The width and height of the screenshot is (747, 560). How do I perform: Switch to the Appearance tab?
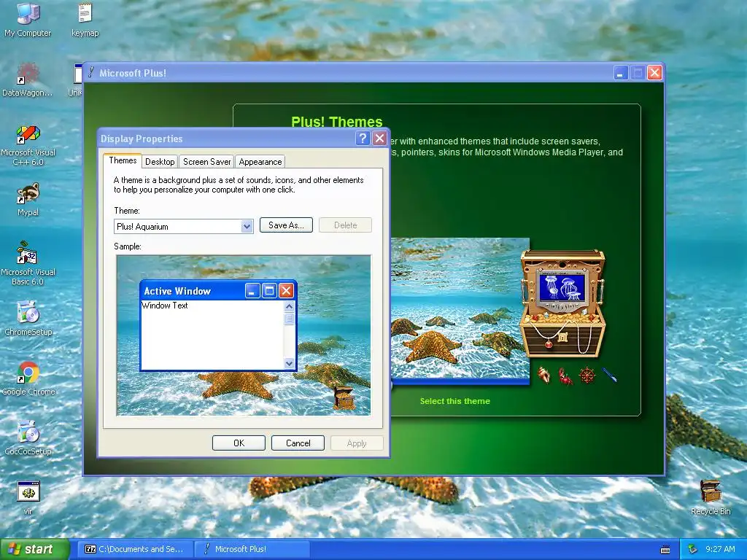click(260, 162)
